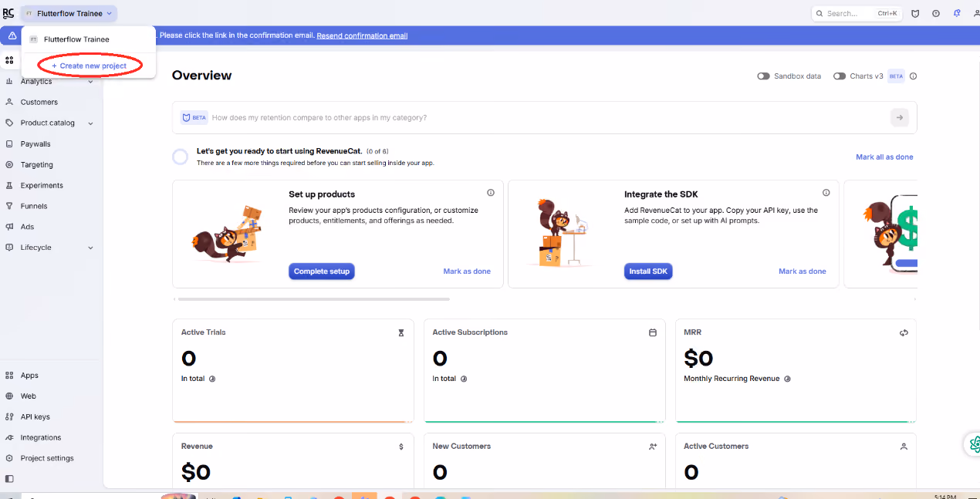Click the Complete setup button
This screenshot has height=499, width=980.
[322, 271]
